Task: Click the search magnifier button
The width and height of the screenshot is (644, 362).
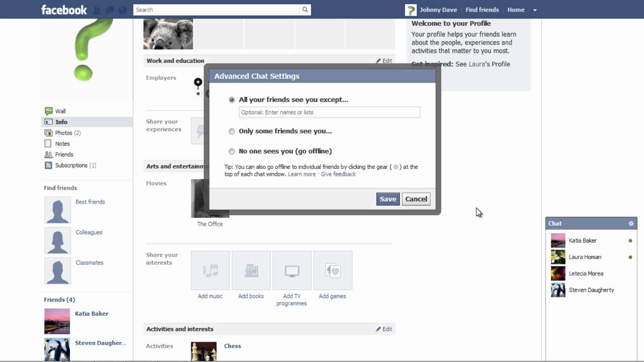Action: coord(305,10)
